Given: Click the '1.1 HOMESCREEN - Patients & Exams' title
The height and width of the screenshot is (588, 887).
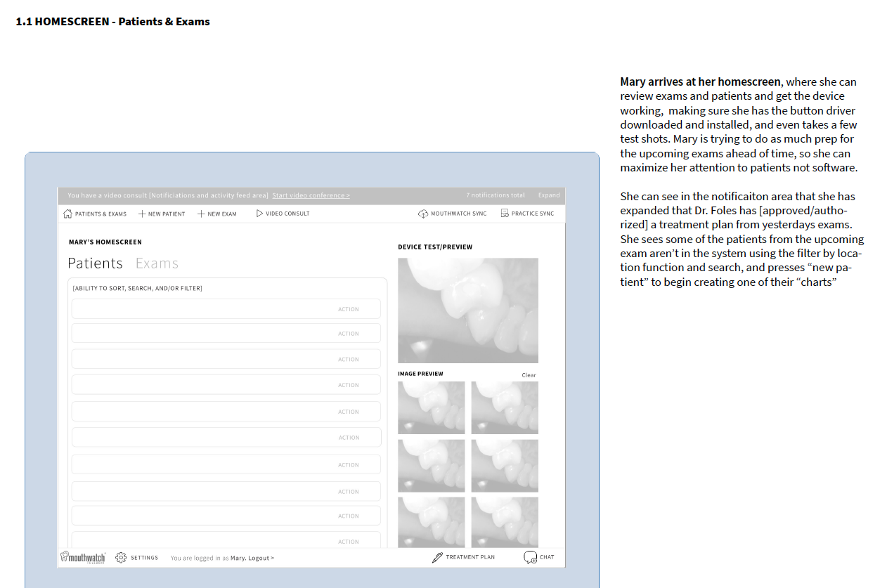Looking at the screenshot, I should [x=112, y=22].
